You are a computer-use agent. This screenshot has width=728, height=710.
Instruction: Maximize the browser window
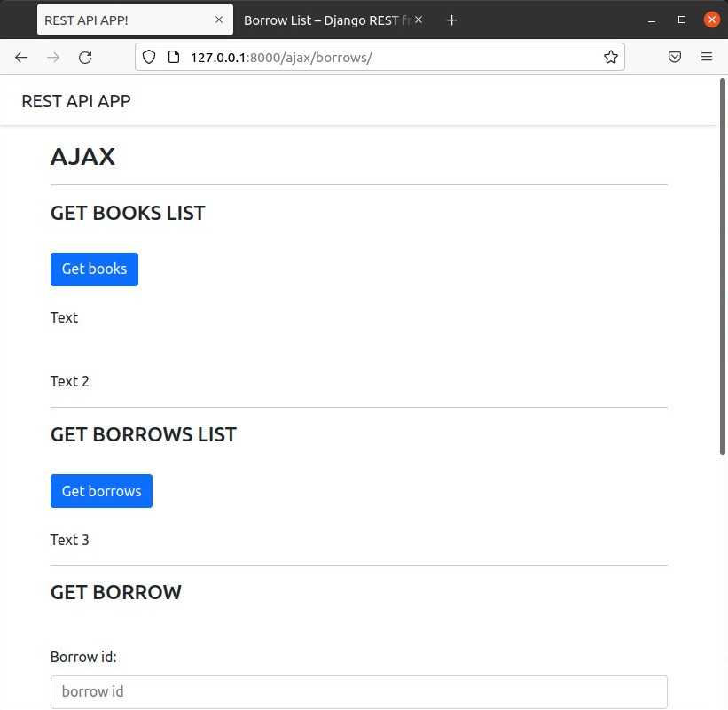pyautogui.click(x=682, y=20)
